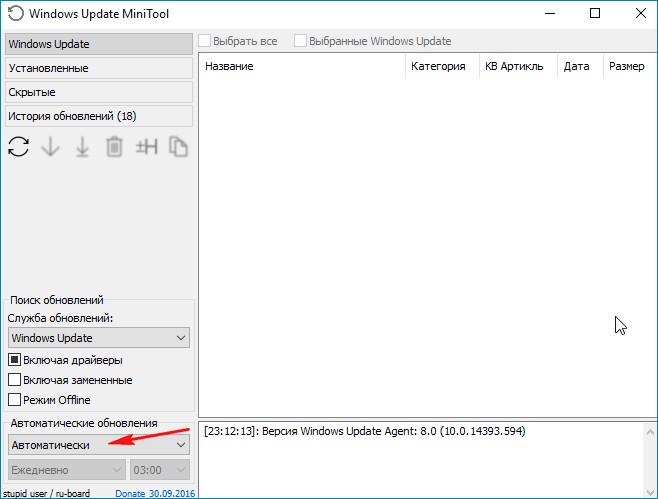Toggle the Включая драйверы checkbox
Screen dimensions: 658x499
15,360
